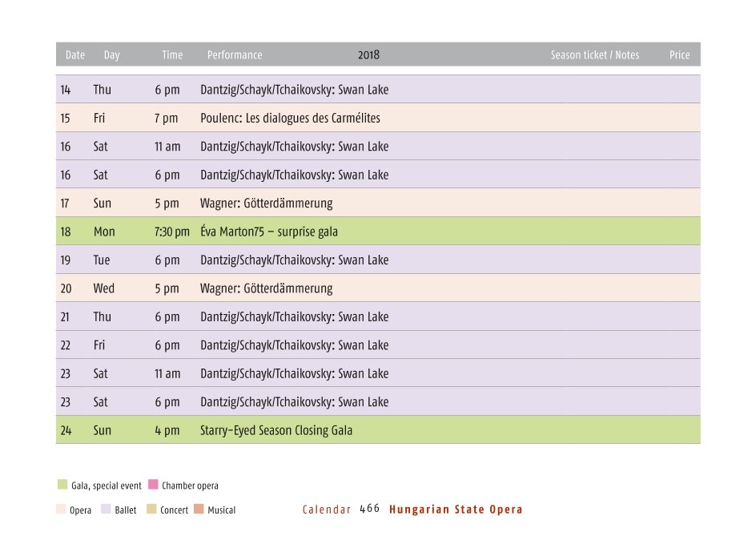Select Swan Lake on Fri 22

[x=378, y=345]
